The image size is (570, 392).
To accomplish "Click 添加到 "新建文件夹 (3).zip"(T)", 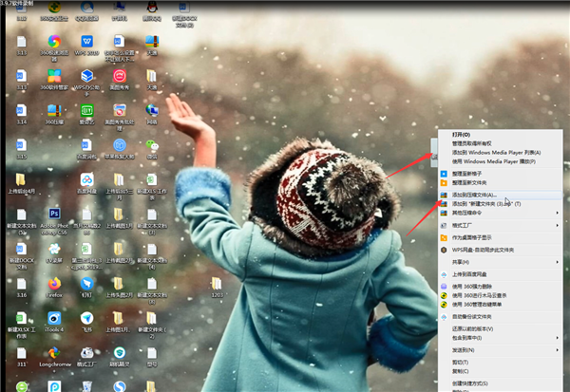I will [x=501, y=204].
